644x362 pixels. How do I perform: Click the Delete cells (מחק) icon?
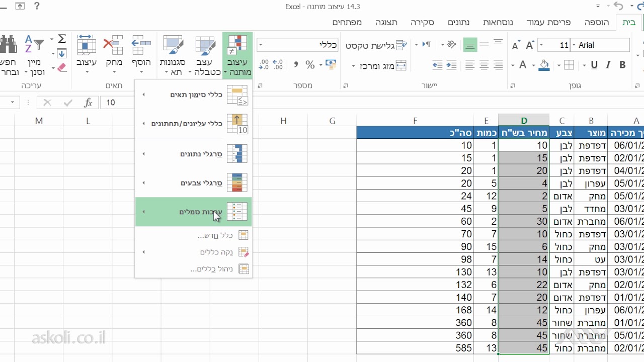(x=114, y=45)
